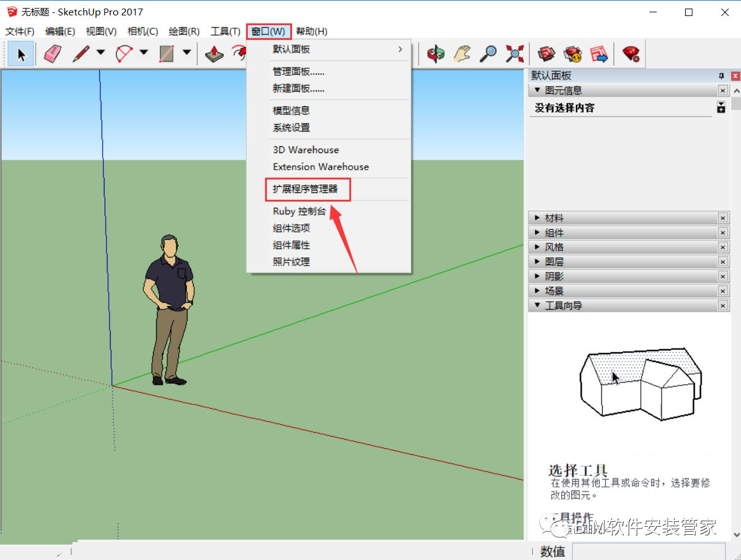This screenshot has width=741, height=560.
Task: Close the 默认面板 tray with red x
Action: point(735,76)
